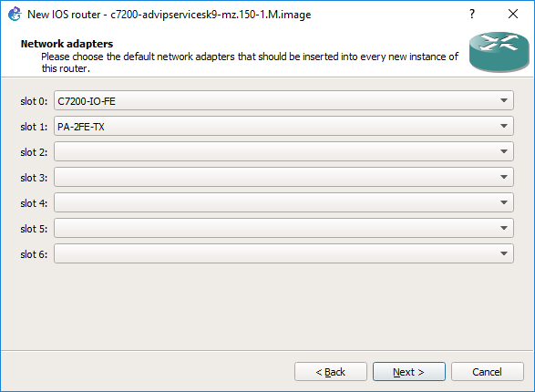535x392 pixels.
Task: Return with the Back button
Action: click(x=331, y=372)
